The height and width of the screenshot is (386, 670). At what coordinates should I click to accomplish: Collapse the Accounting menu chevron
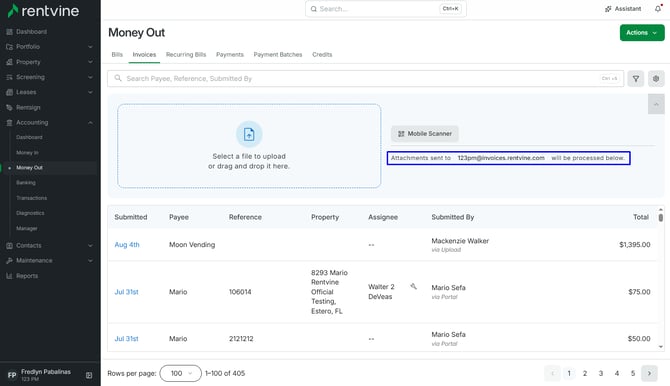click(x=90, y=123)
